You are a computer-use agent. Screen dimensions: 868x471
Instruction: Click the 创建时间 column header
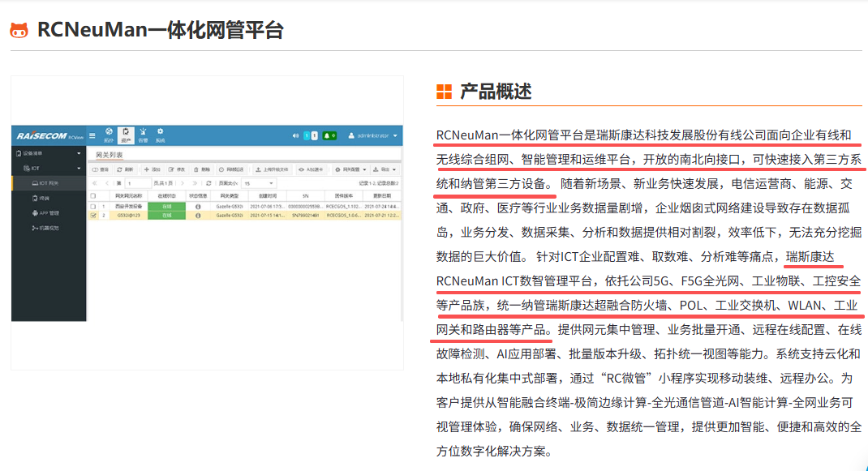tap(268, 196)
